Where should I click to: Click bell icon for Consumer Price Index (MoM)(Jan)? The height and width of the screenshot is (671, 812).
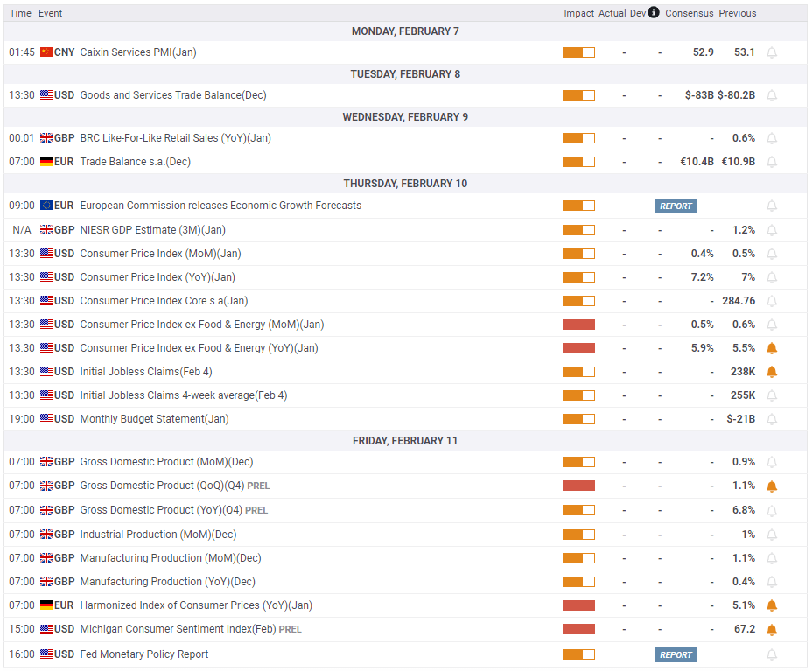click(772, 255)
